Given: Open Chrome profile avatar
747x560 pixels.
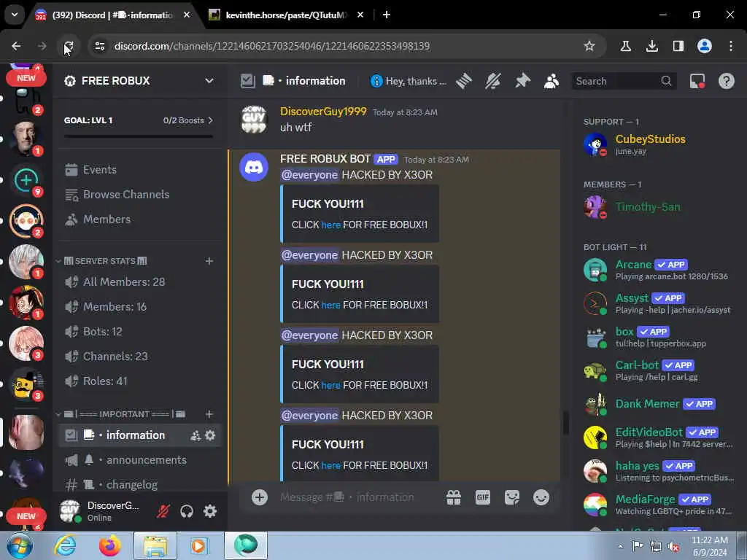Looking at the screenshot, I should [x=704, y=46].
